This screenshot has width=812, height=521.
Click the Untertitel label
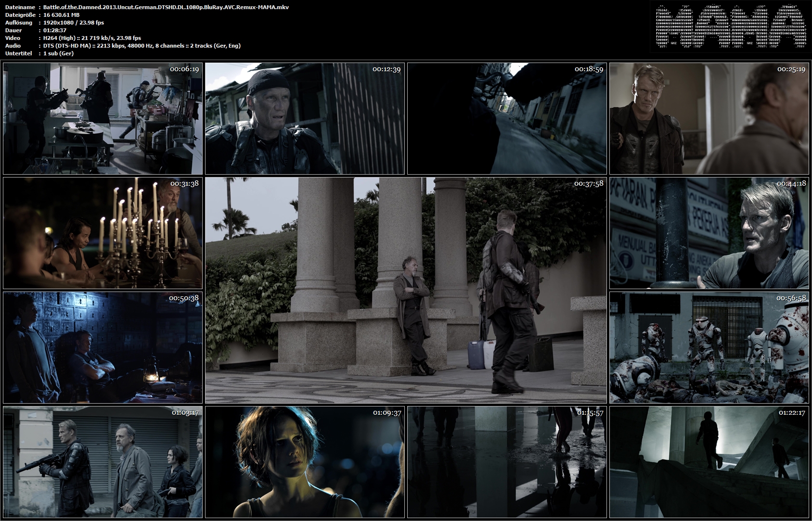(x=19, y=53)
